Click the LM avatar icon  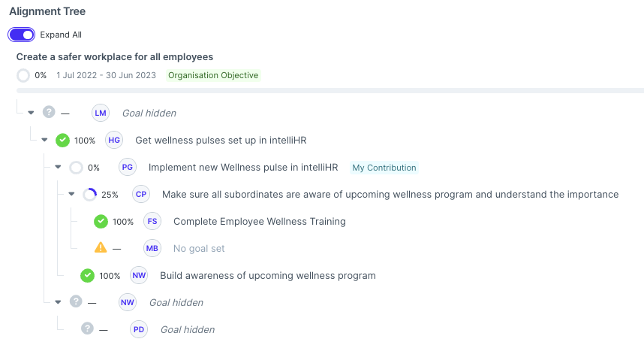coord(101,113)
